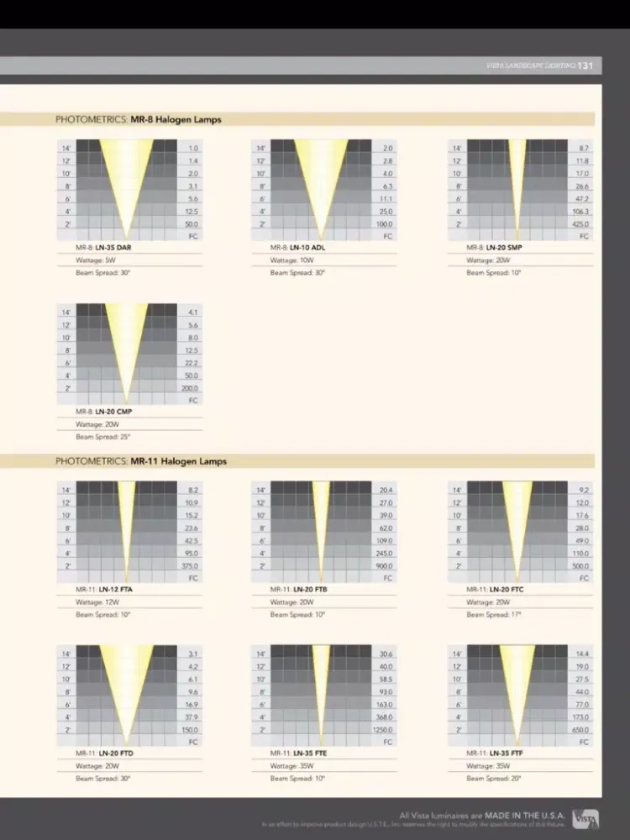The image size is (630, 840).
Task: Select the 173.0 footcandle value
Action: click(580, 717)
